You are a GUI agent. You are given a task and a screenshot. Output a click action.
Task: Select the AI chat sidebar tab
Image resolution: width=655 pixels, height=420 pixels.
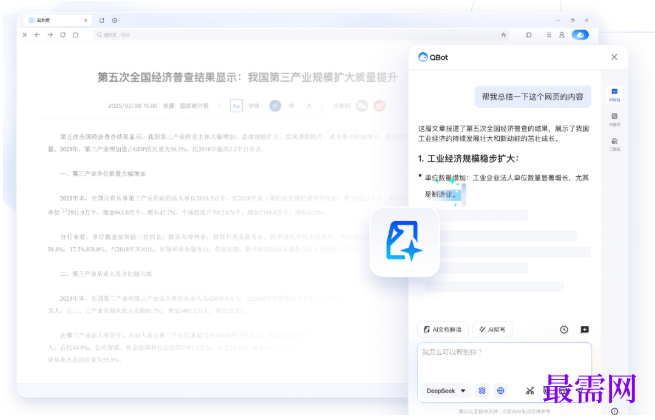click(614, 95)
